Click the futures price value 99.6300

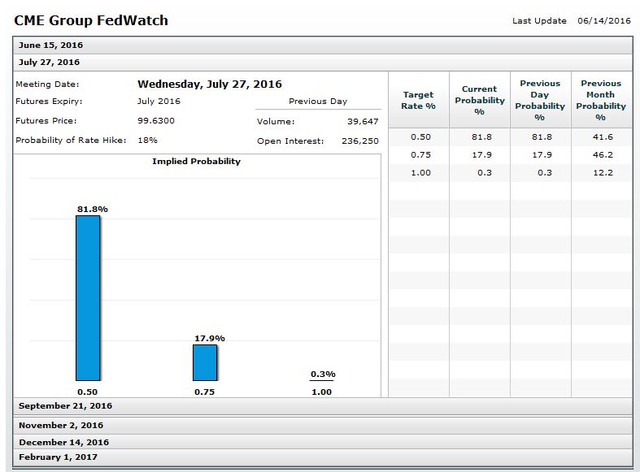click(x=156, y=121)
